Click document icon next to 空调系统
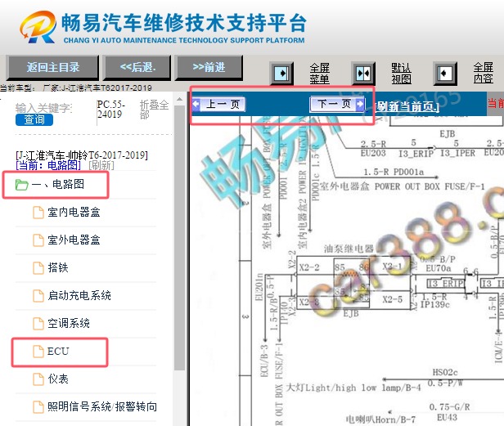The image size is (504, 426). pos(38,324)
